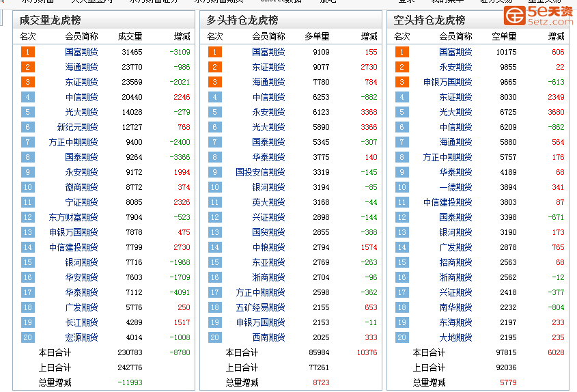Open 五矿经易期货 member link
577x392 pixels.
pyautogui.click(x=261, y=307)
